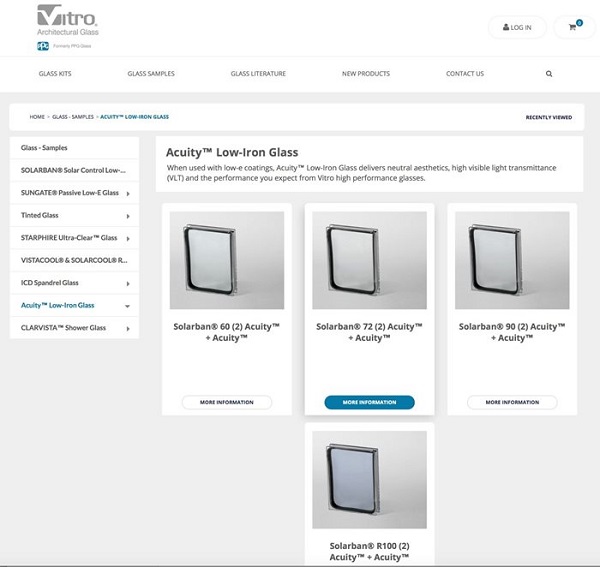Open Solarban 72 (2) Acuity sample image
The image size is (600, 567).
click(x=369, y=260)
